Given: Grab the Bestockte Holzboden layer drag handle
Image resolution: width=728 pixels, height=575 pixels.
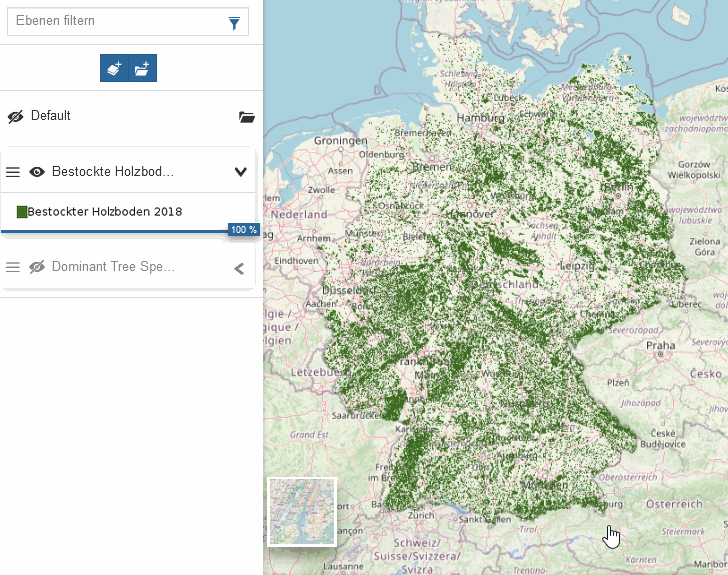Looking at the screenshot, I should pyautogui.click(x=13, y=172).
